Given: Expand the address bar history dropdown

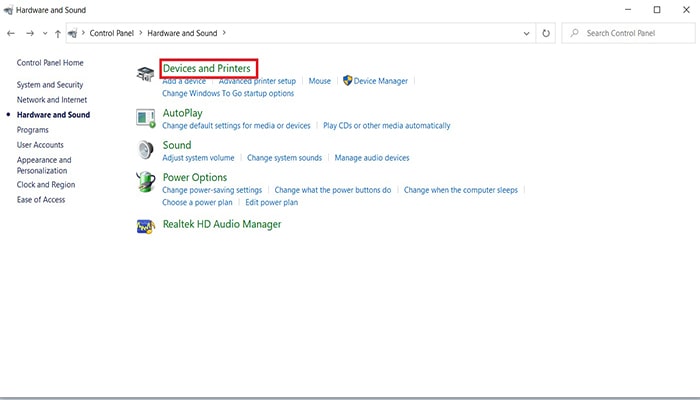Looking at the screenshot, I should 526,33.
